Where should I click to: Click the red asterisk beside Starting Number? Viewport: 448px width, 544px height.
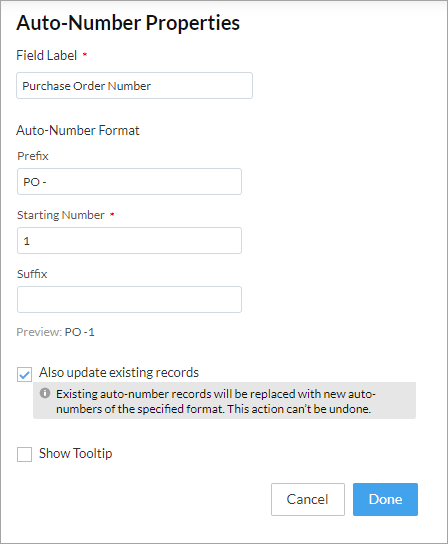pos(112,214)
